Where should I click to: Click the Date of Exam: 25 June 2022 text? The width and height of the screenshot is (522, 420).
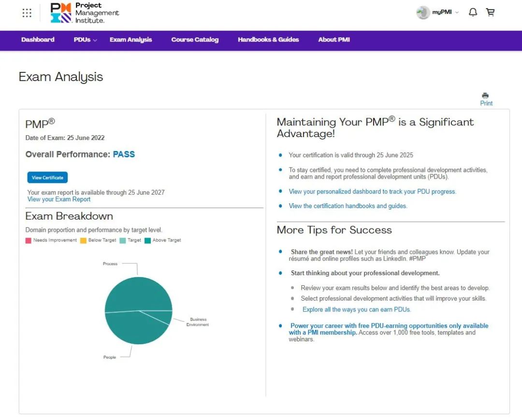(65, 138)
